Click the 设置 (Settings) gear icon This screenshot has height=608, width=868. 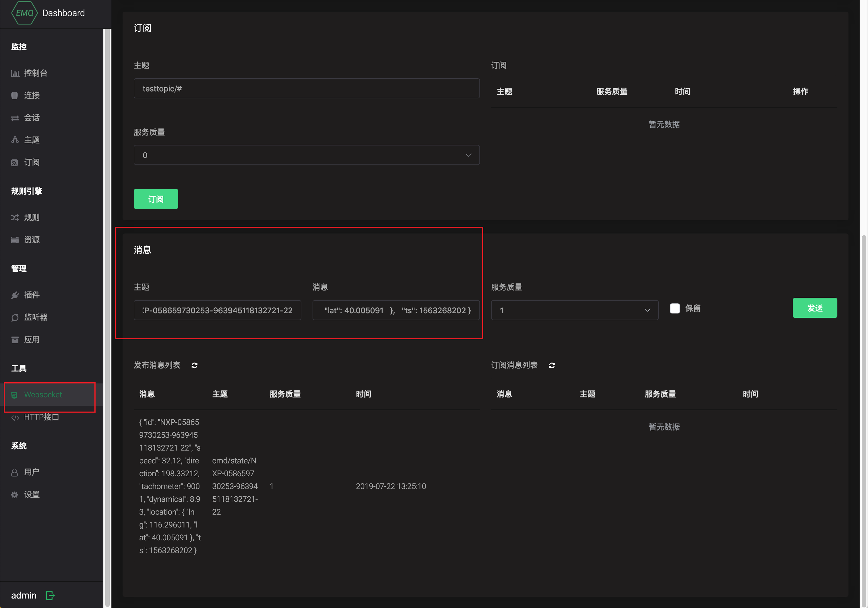[15, 495]
